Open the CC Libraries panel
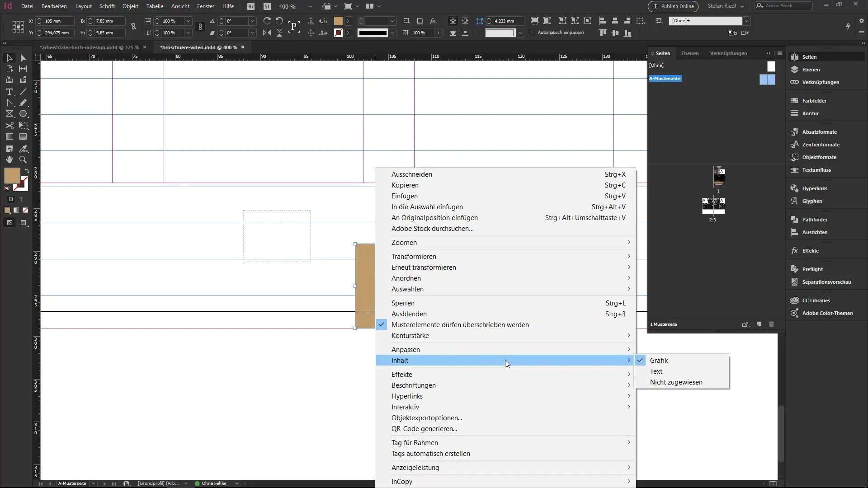 pos(816,300)
